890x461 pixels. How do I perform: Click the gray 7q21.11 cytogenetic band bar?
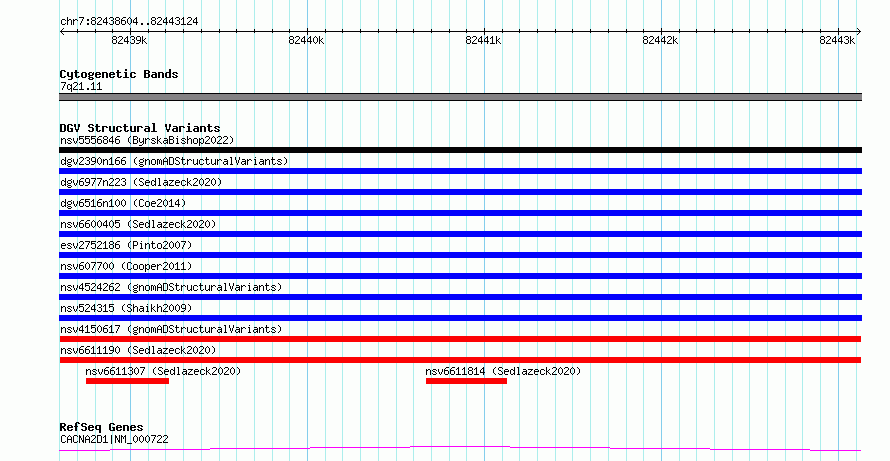tap(460, 97)
